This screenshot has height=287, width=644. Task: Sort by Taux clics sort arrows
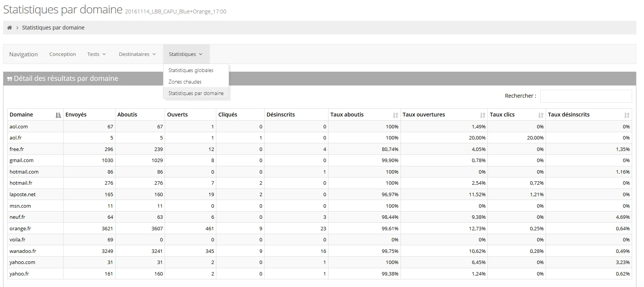coord(541,115)
